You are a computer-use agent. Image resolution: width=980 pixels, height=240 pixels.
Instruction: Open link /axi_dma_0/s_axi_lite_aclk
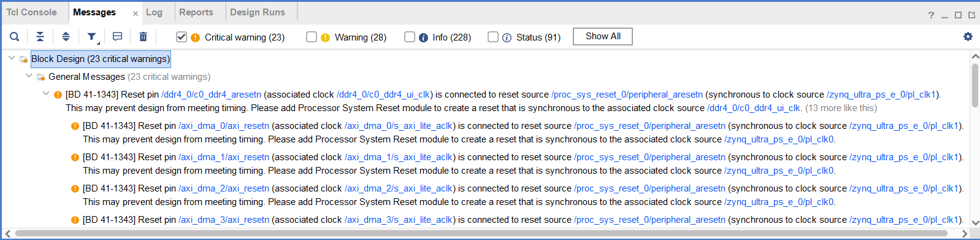click(399, 126)
